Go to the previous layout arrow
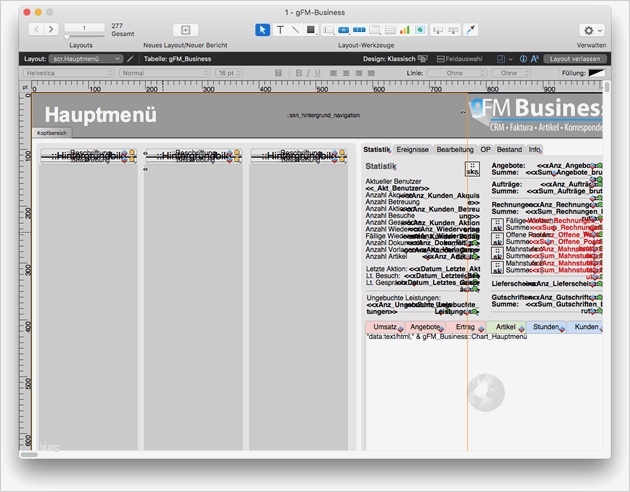This screenshot has height=492, width=630. [x=37, y=29]
